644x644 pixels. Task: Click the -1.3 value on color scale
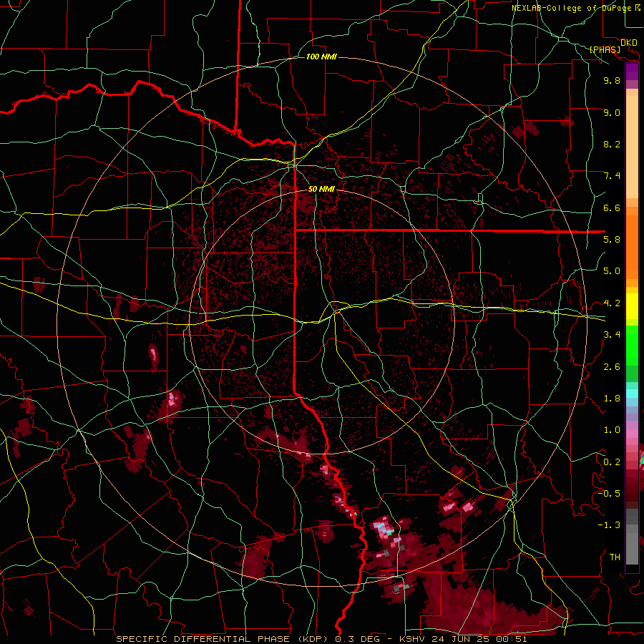pyautogui.click(x=609, y=525)
